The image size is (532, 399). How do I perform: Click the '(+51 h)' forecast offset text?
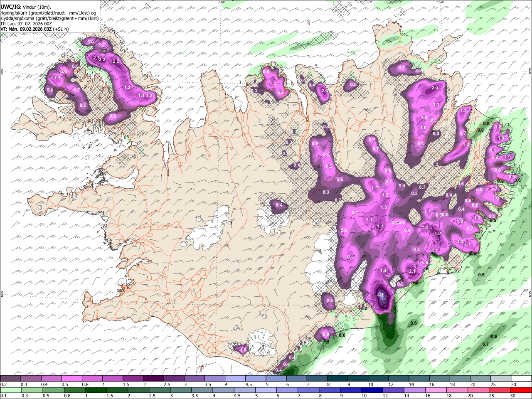click(61, 29)
